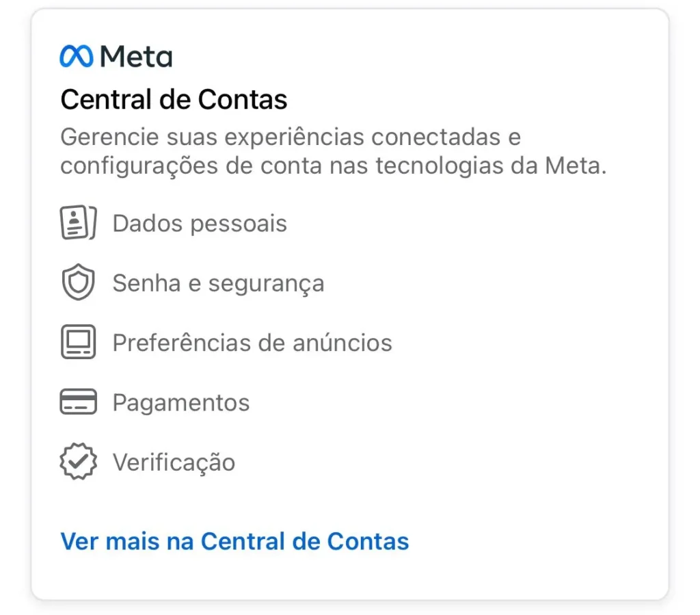Click the line ending 'tecnologias da Meta.'

tap(333, 167)
